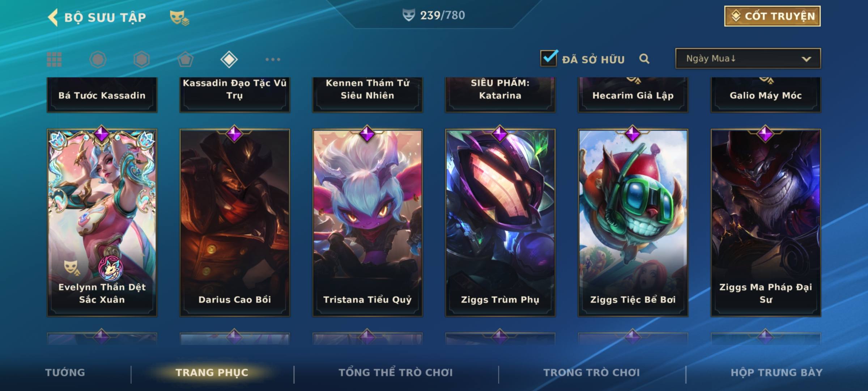The width and height of the screenshot is (868, 391).
Task: Open the Trong Trò Chơi tab
Action: [592, 373]
